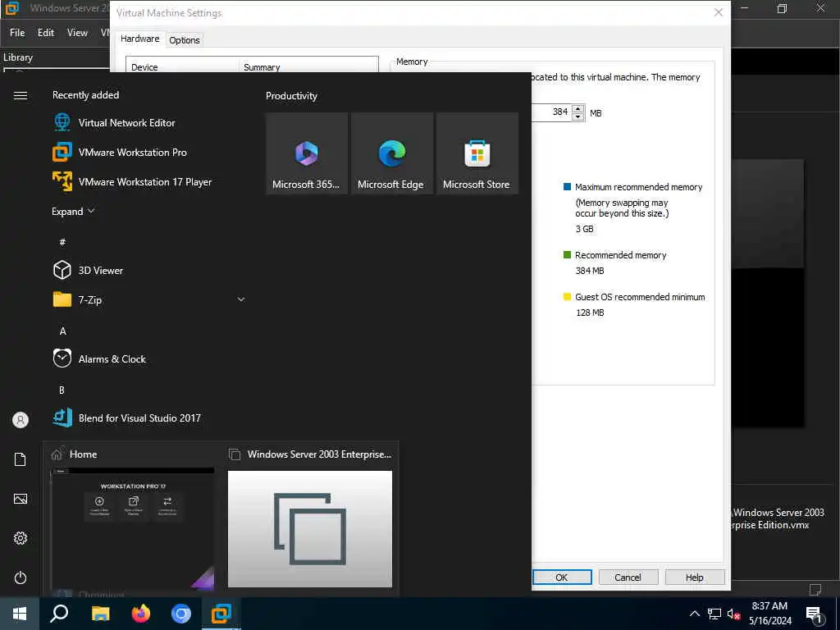Open File Explorer from taskbar
The width and height of the screenshot is (840, 630).
[x=100, y=614]
